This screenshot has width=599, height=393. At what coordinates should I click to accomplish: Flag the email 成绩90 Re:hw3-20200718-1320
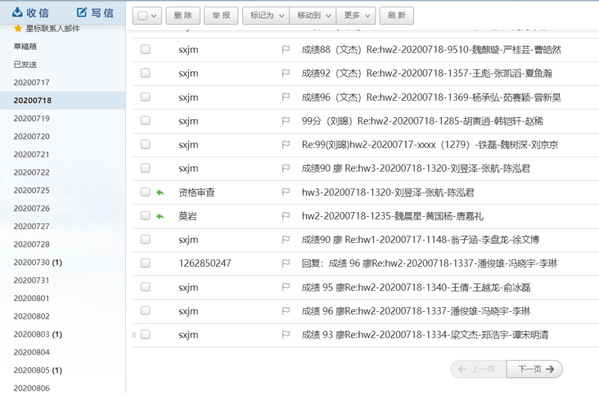[x=286, y=168]
